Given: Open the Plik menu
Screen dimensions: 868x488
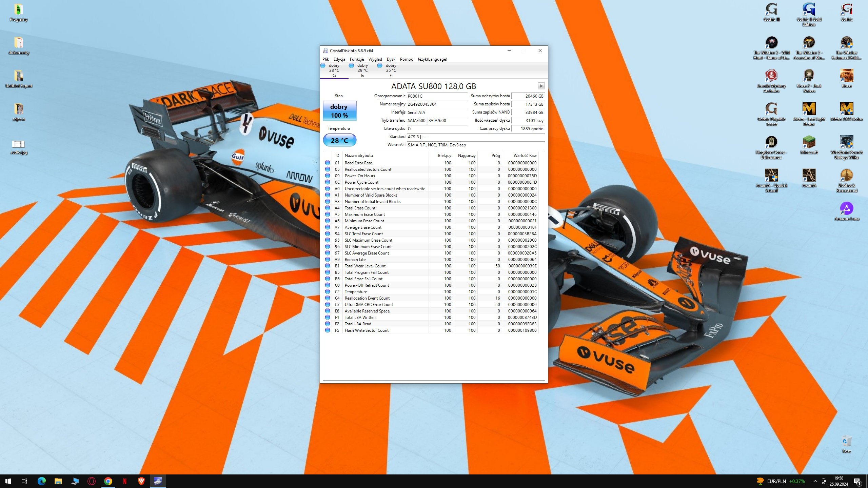Looking at the screenshot, I should tap(325, 59).
